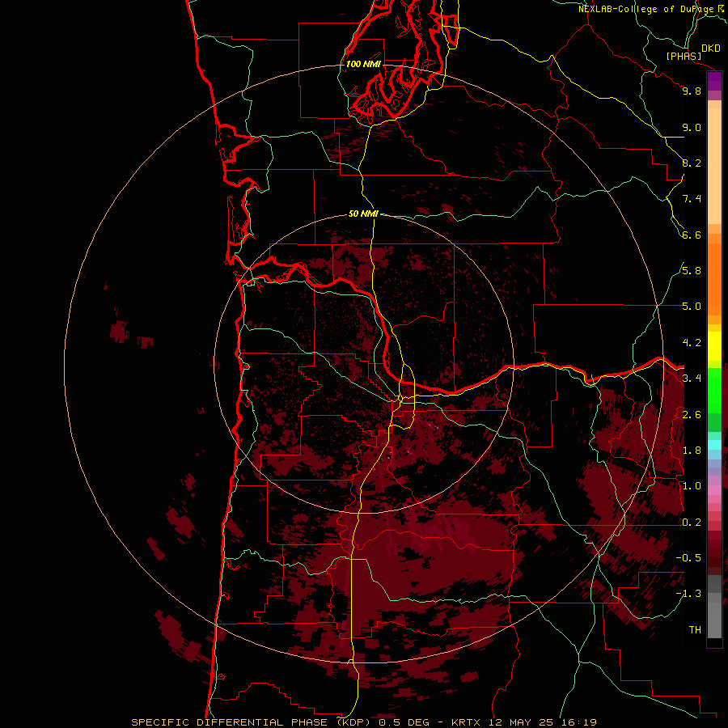Viewport: 728px width, 728px height.
Task: Click the light peach swatch in color bar
Action: point(714,166)
